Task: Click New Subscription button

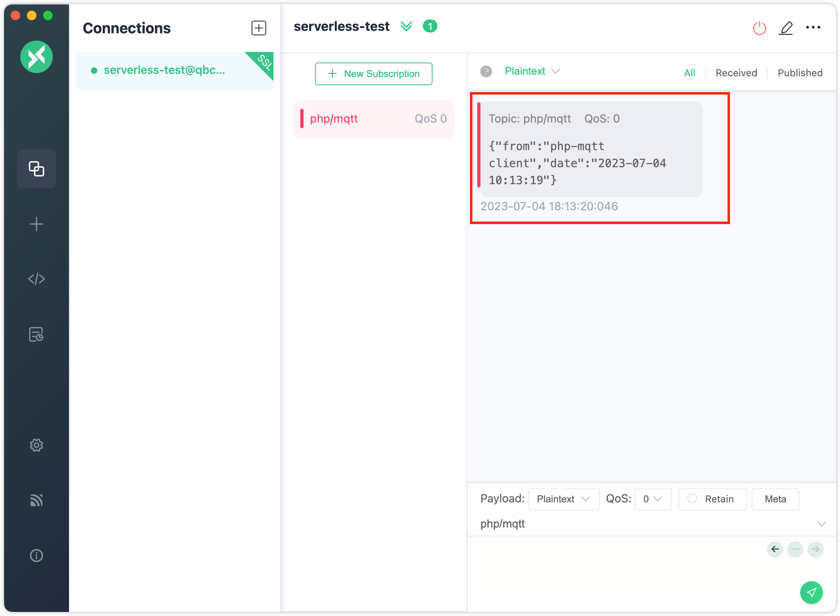Action: click(x=374, y=74)
